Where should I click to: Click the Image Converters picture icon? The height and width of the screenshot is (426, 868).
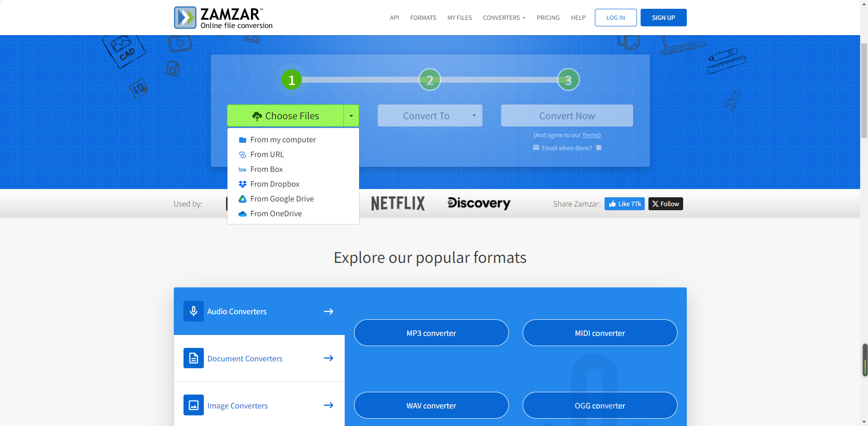click(x=194, y=405)
